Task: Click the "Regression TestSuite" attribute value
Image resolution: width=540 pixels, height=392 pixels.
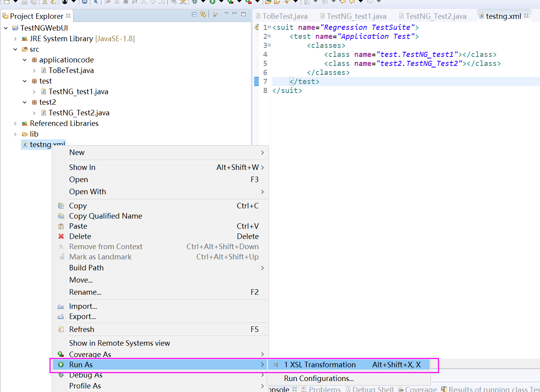Action: 367,27
